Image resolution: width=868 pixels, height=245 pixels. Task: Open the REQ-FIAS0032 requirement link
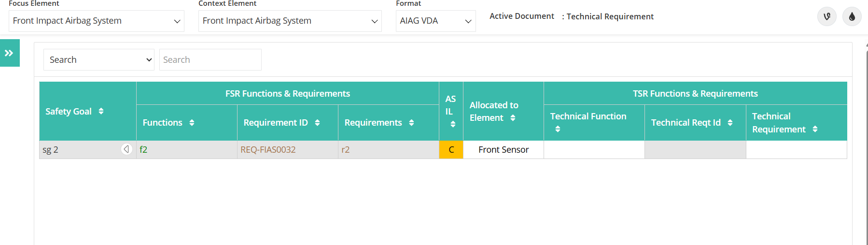pyautogui.click(x=268, y=150)
